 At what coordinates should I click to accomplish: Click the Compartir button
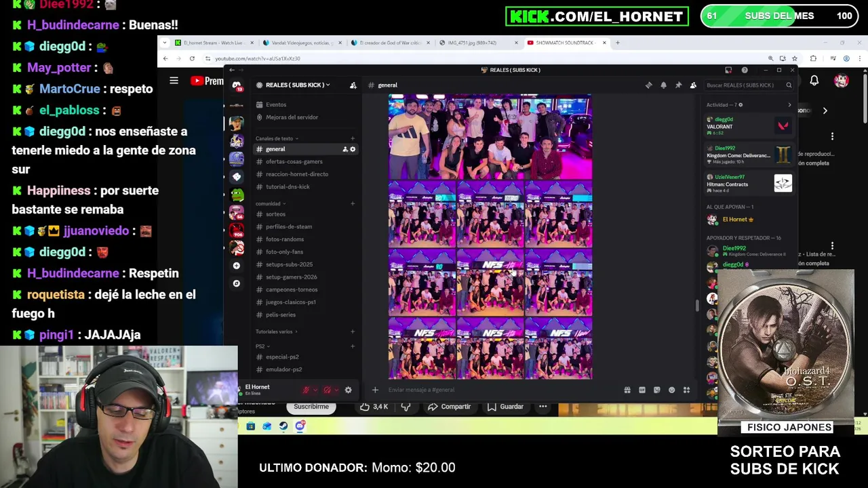(x=449, y=407)
